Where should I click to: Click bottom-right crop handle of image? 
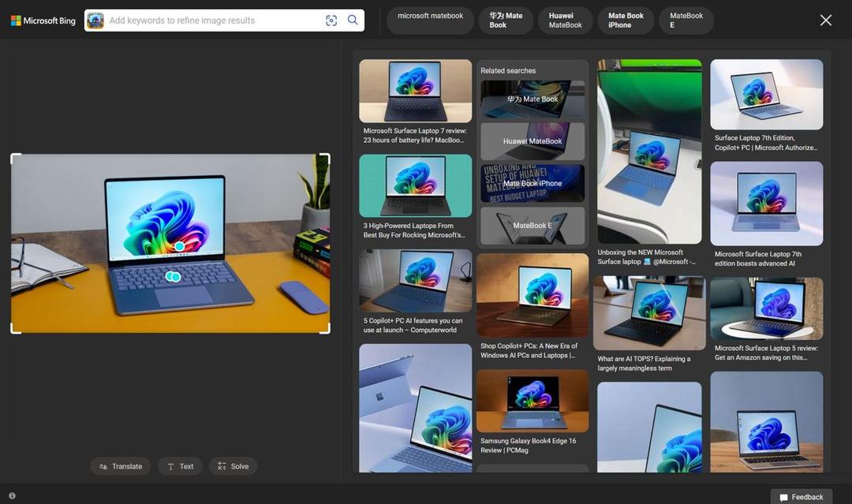(325, 329)
